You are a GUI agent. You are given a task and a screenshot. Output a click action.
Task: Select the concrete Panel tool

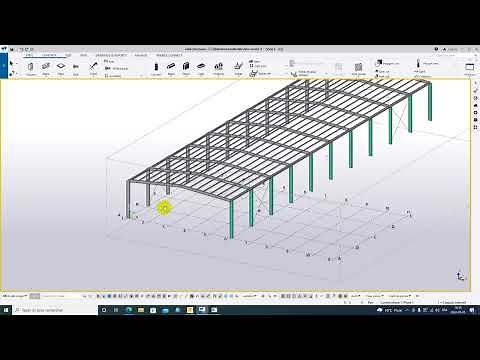[x=186, y=68]
